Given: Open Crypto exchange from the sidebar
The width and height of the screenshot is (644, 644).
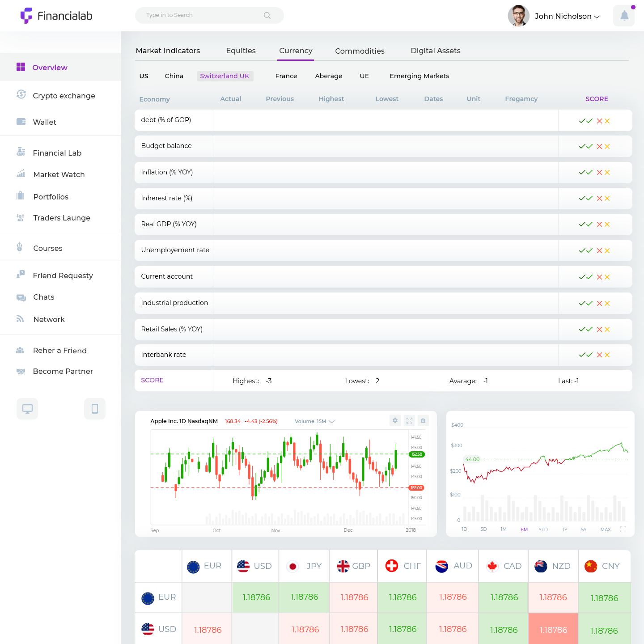Looking at the screenshot, I should pos(64,96).
